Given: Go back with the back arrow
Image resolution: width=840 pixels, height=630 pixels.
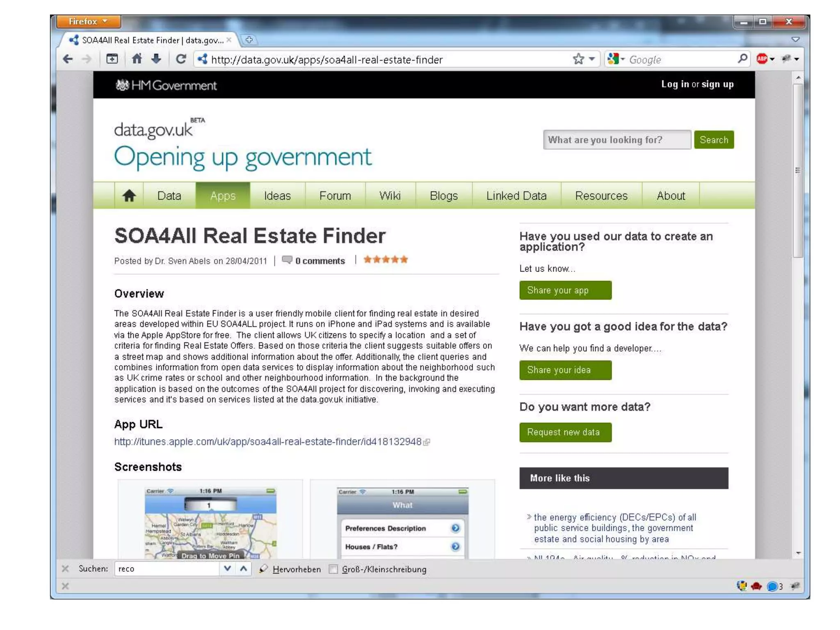Looking at the screenshot, I should (x=68, y=59).
